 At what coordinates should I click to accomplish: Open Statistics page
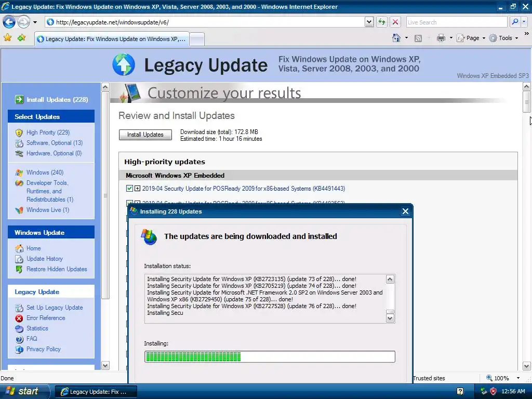click(x=37, y=328)
